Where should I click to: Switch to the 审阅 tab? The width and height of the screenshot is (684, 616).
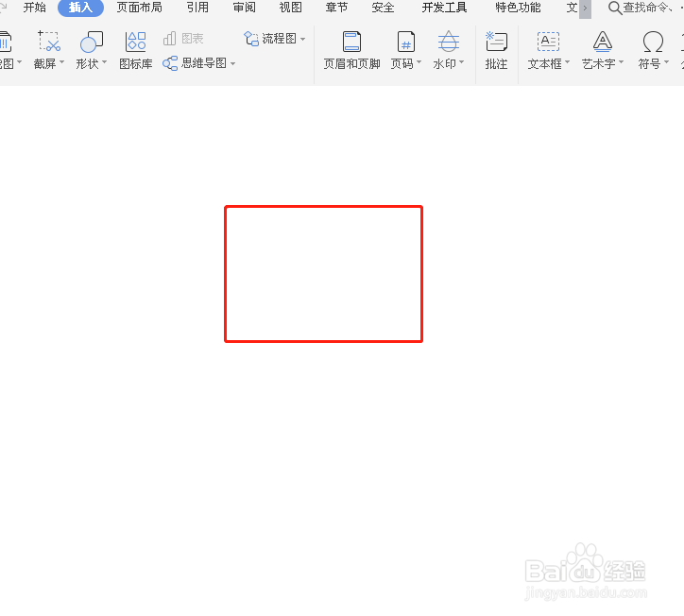[245, 8]
